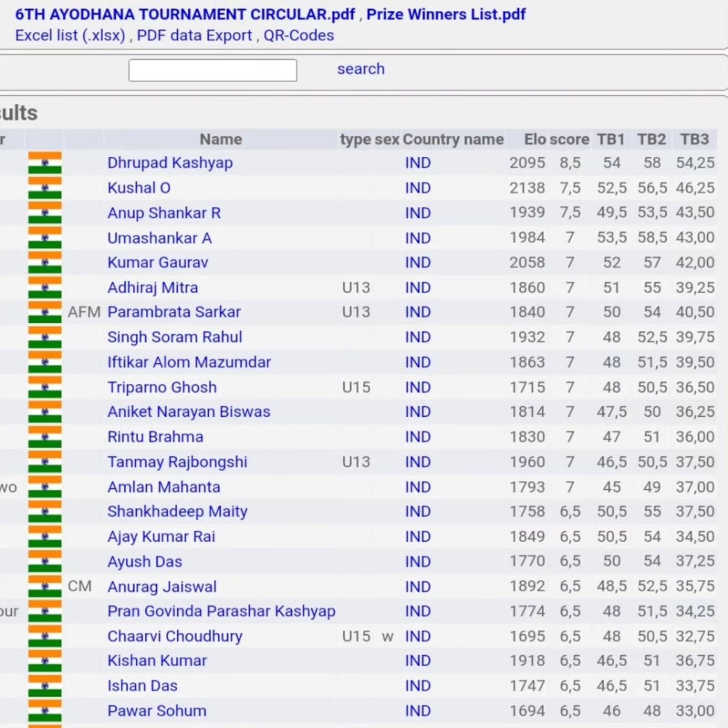Image resolution: width=728 pixels, height=728 pixels.
Task: Click the search button
Action: coord(361,69)
